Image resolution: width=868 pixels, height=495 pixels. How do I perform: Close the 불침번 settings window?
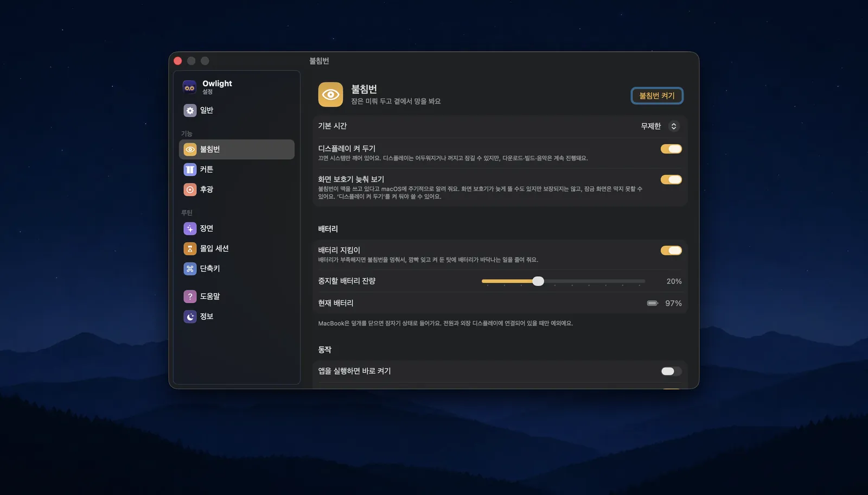click(x=177, y=61)
